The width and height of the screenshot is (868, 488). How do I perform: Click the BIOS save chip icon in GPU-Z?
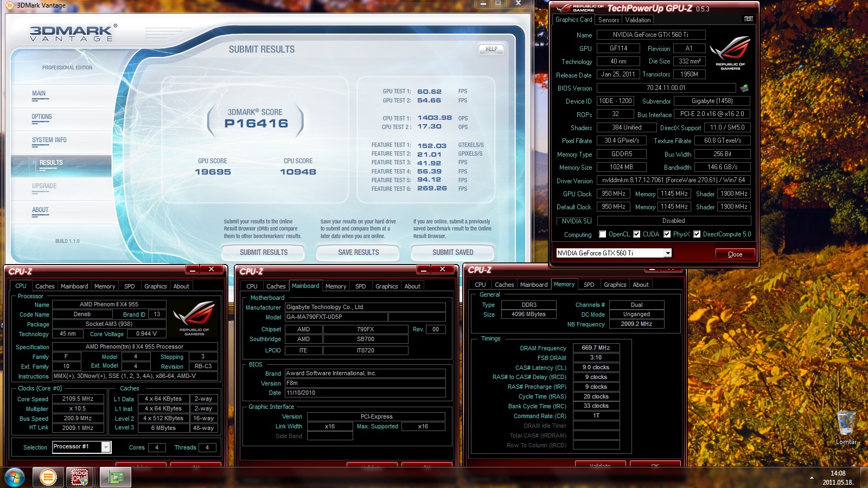(744, 88)
